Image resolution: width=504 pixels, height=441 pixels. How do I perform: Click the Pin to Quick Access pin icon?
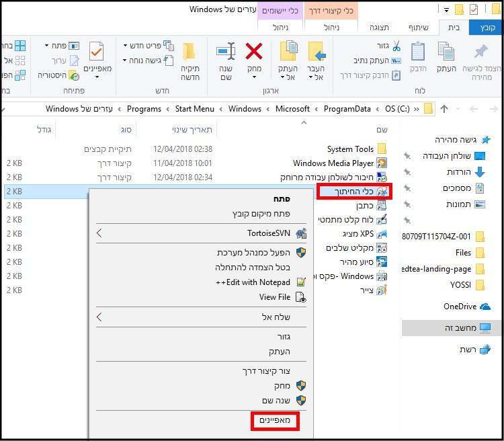tap(481, 52)
